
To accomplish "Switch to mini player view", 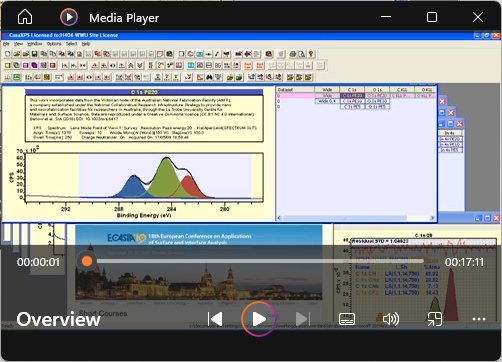I will click(435, 319).
